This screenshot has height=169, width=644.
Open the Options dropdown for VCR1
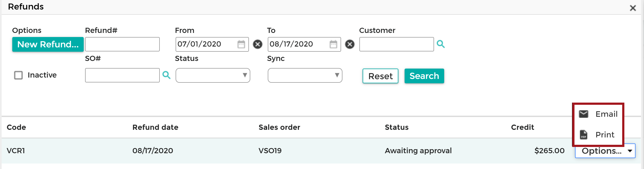605,151
